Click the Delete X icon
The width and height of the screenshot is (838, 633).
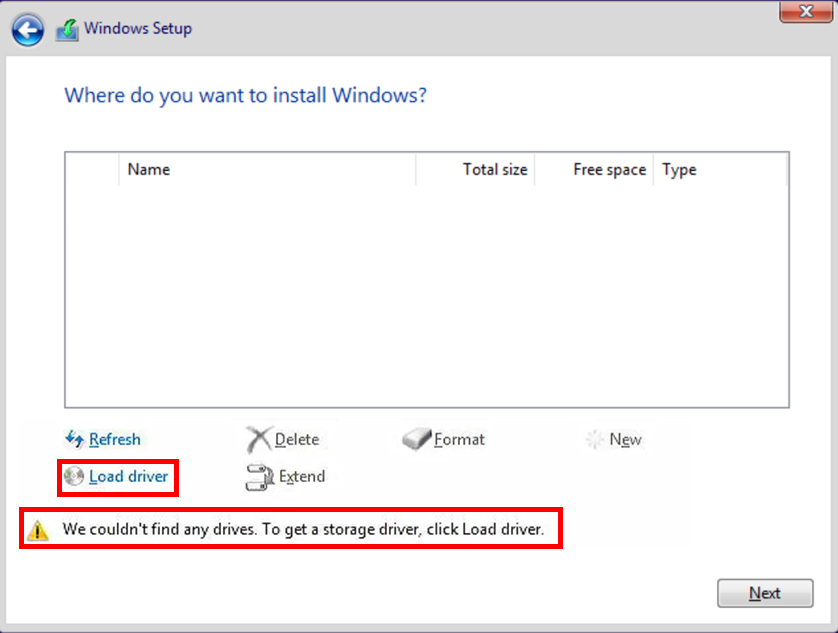259,439
